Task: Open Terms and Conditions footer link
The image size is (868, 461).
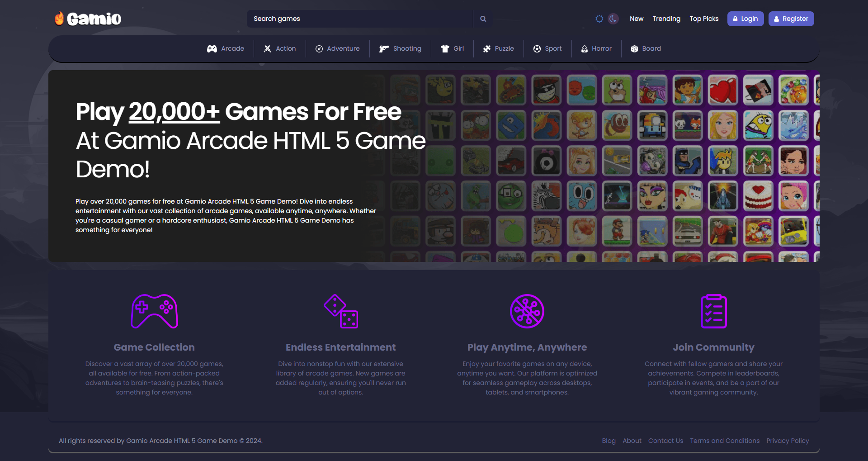Action: [725, 441]
